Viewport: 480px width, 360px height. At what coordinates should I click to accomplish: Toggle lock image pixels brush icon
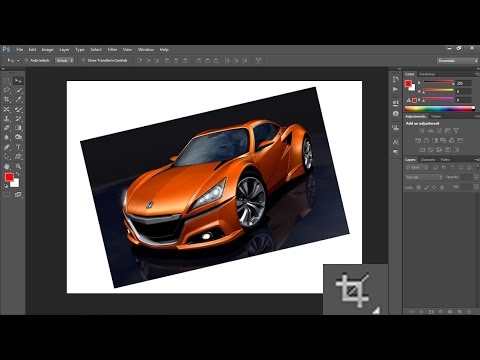426,188
